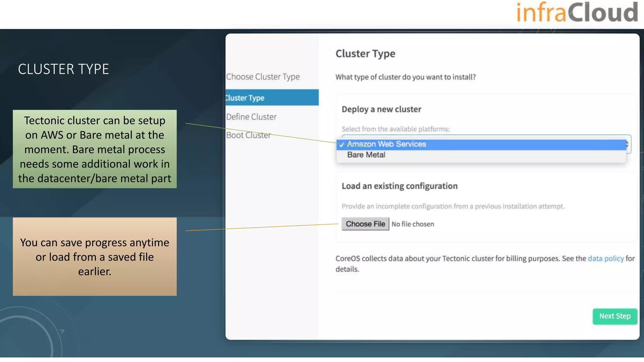Click 'Select from the available platforms' label
This screenshot has height=362, width=644.
396,129
